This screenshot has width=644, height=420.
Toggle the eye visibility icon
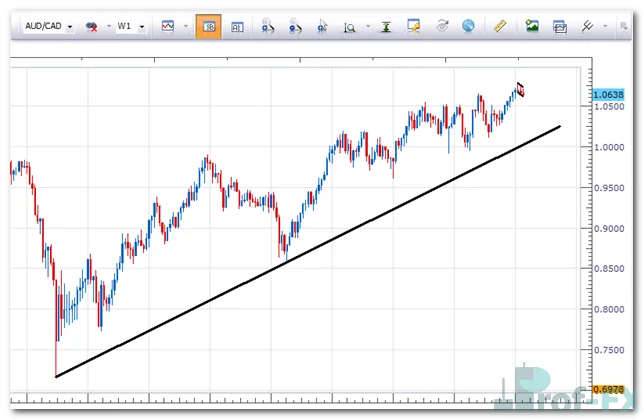441,26
